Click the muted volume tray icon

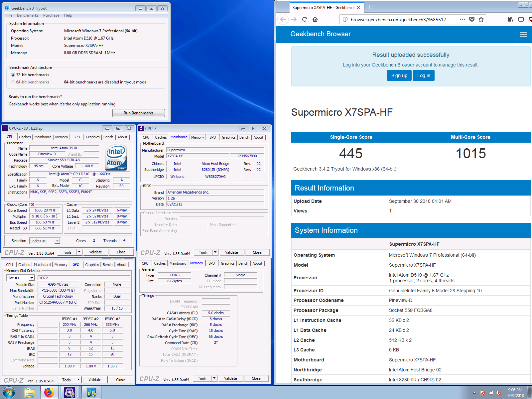(498, 393)
